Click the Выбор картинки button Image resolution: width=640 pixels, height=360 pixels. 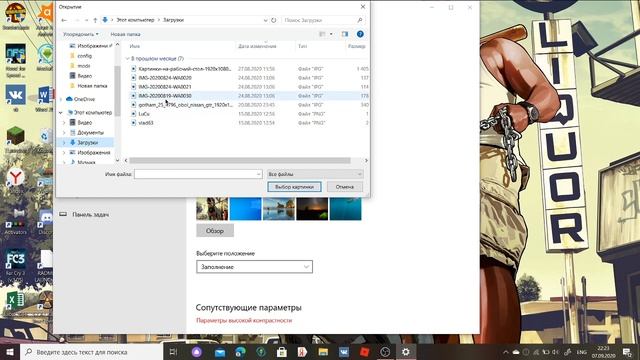pyautogui.click(x=294, y=187)
